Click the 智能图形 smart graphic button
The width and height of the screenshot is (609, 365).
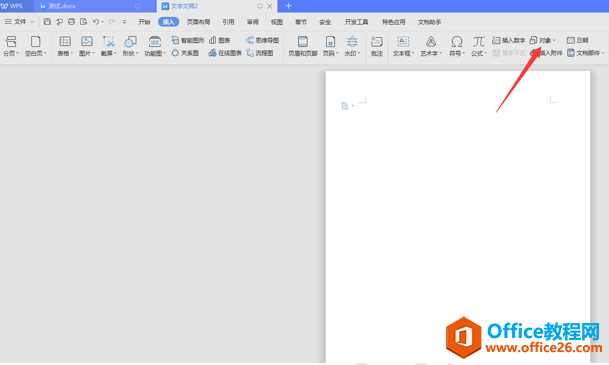coord(188,40)
